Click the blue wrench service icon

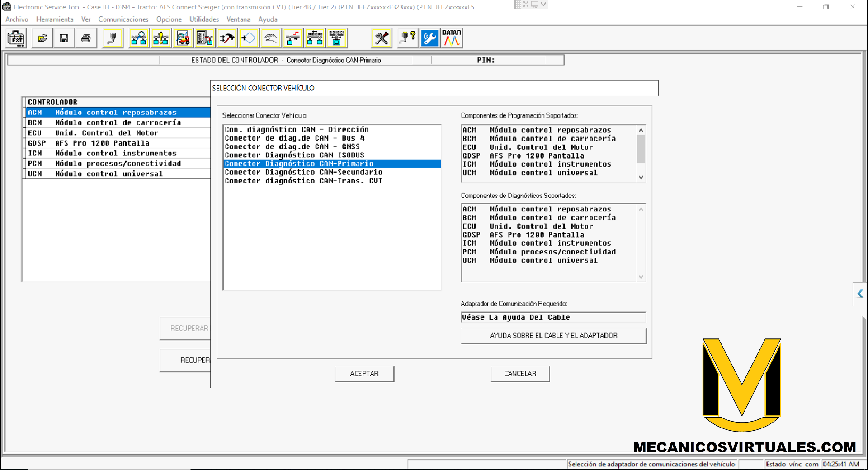pyautogui.click(x=429, y=38)
